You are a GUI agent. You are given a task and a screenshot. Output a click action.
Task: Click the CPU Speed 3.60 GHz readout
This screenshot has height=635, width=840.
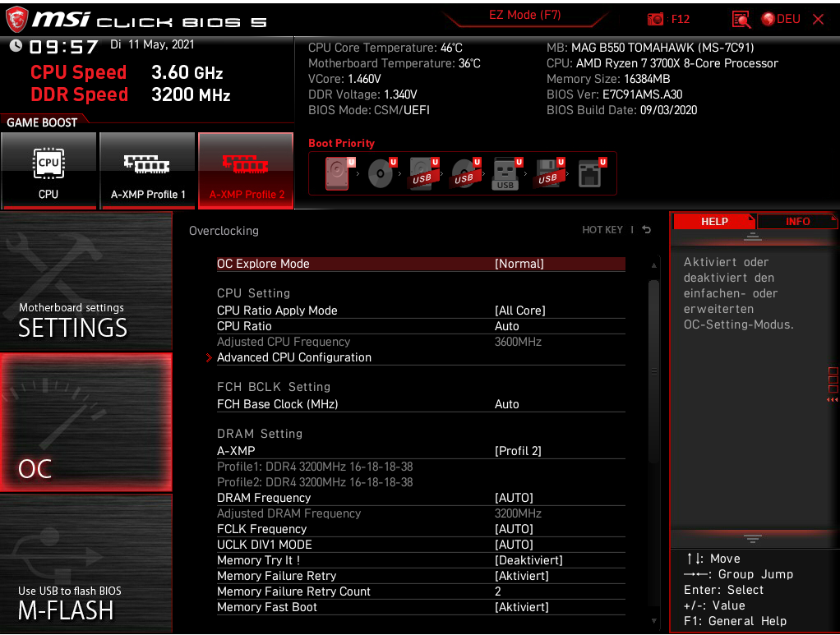pyautogui.click(x=127, y=72)
